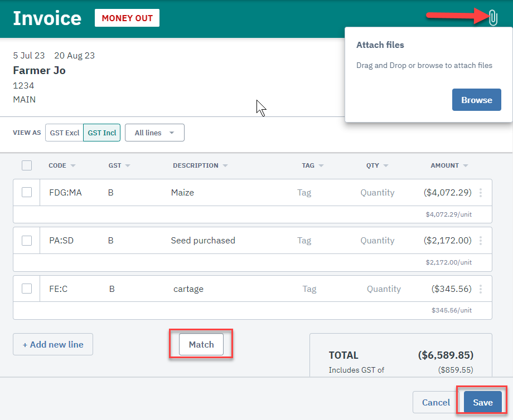Image resolution: width=513 pixels, height=420 pixels.
Task: Click the Tag field on the Seed purchased line
Action: coord(304,240)
